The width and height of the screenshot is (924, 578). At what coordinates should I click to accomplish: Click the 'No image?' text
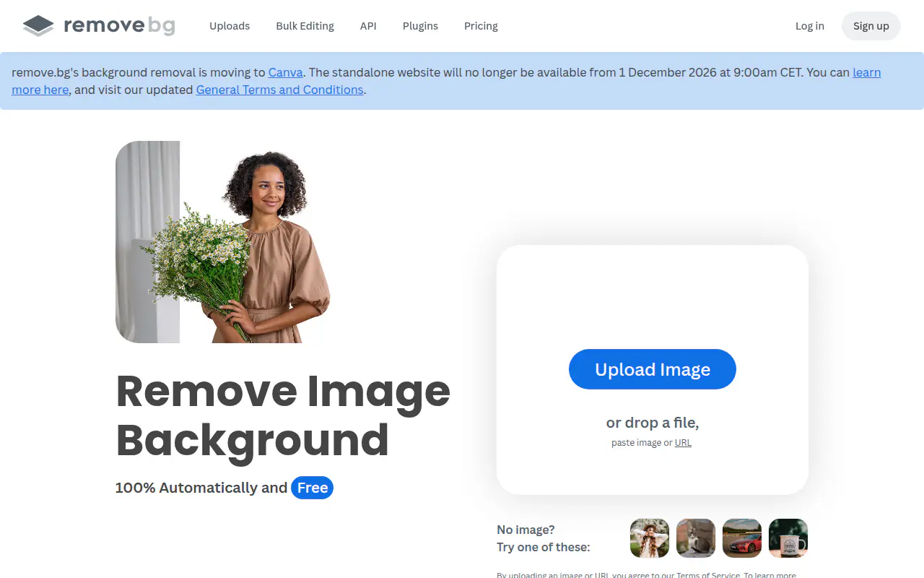526,530
